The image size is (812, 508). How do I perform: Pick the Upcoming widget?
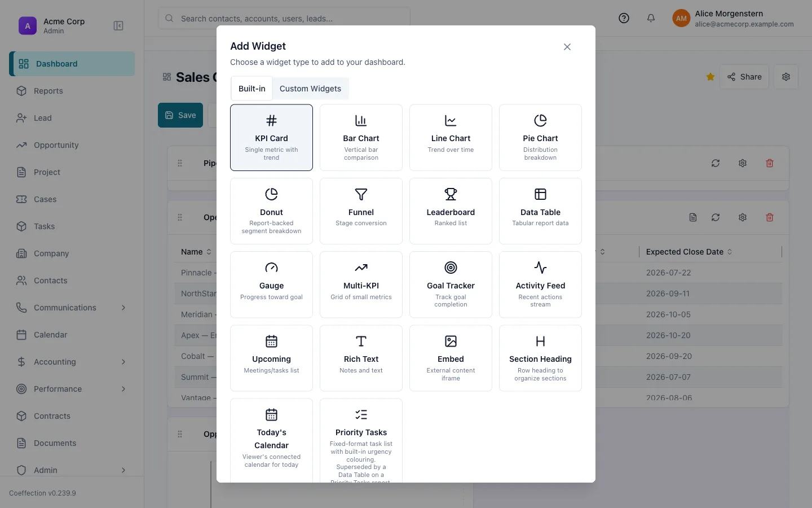[271, 358]
